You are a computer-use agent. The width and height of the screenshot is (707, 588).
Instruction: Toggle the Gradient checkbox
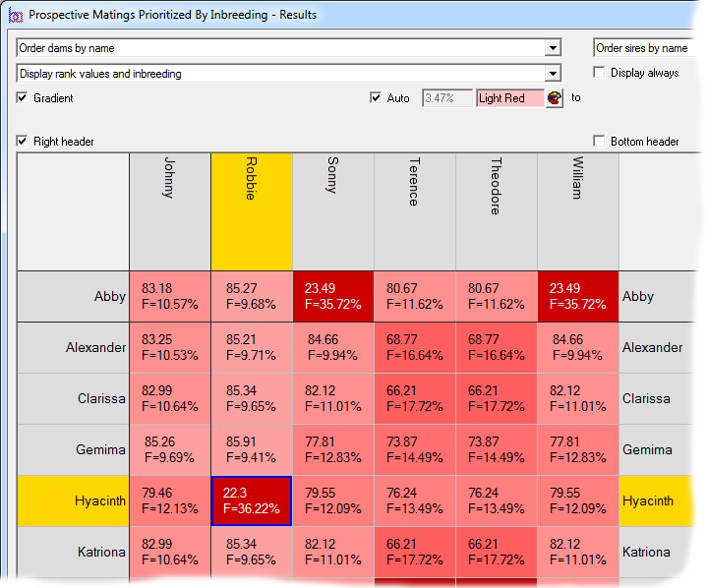[22, 98]
